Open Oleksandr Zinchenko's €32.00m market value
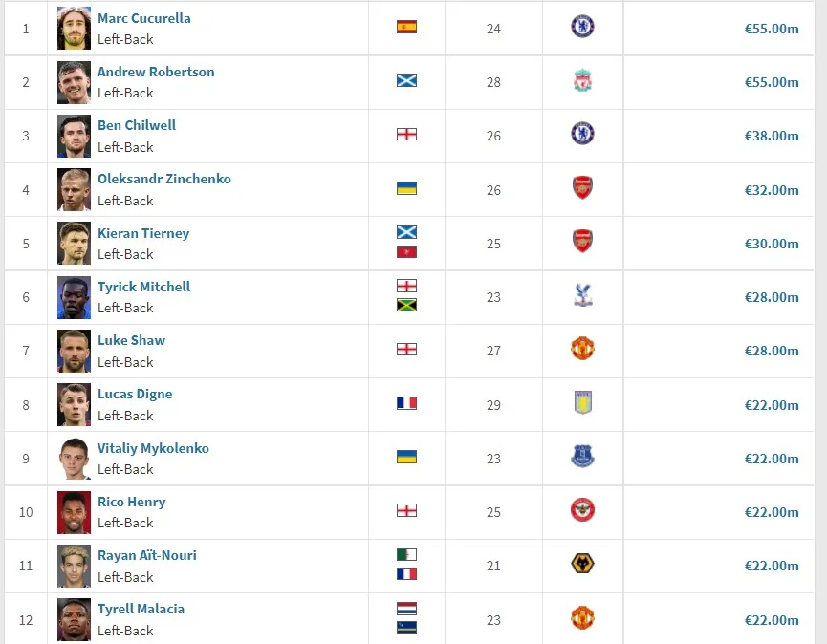Viewport: 827px width, 644px height. pos(772,189)
